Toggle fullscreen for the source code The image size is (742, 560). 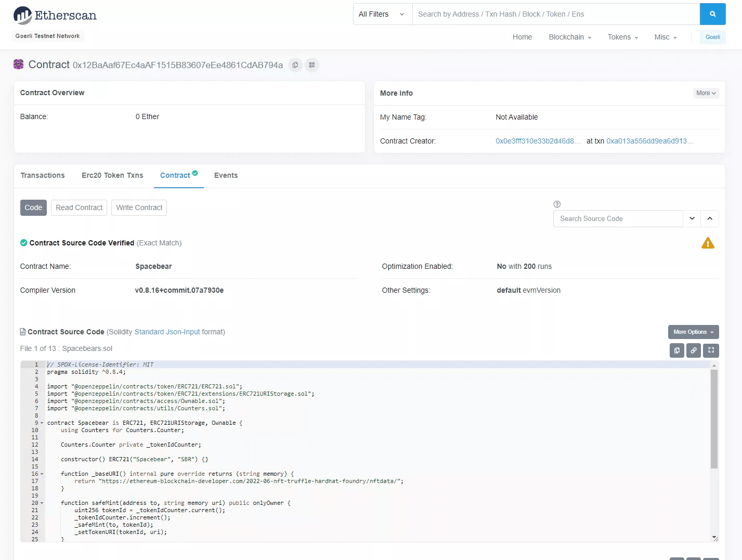coord(711,350)
